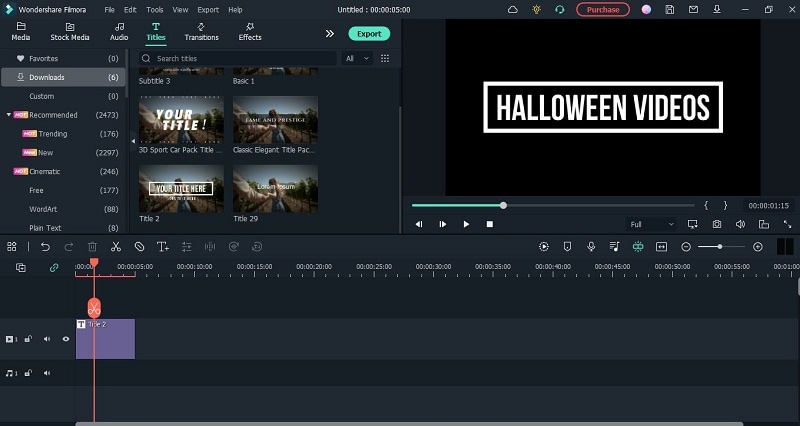Open the Media tab
Image resolution: width=800 pixels, height=426 pixels.
click(x=20, y=32)
